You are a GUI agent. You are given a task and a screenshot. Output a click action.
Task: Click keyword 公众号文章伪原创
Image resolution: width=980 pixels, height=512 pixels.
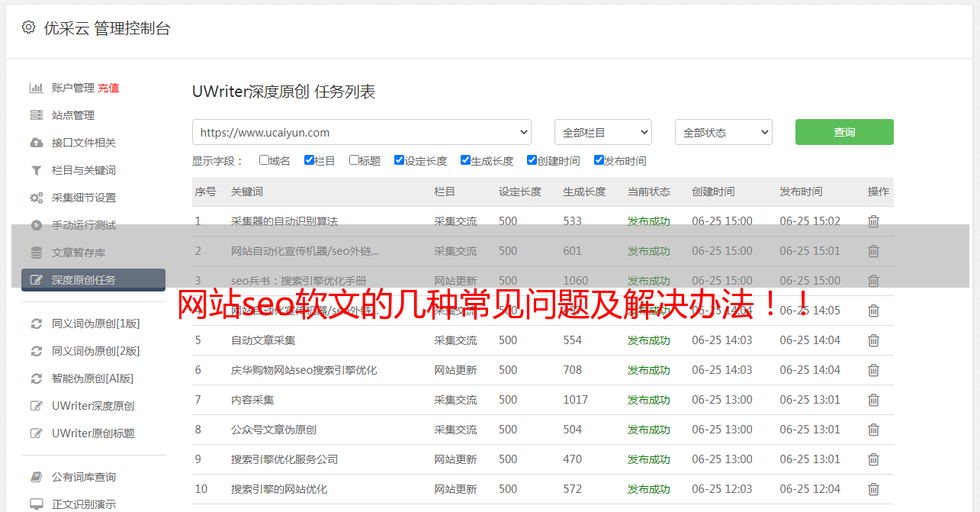[274, 430]
